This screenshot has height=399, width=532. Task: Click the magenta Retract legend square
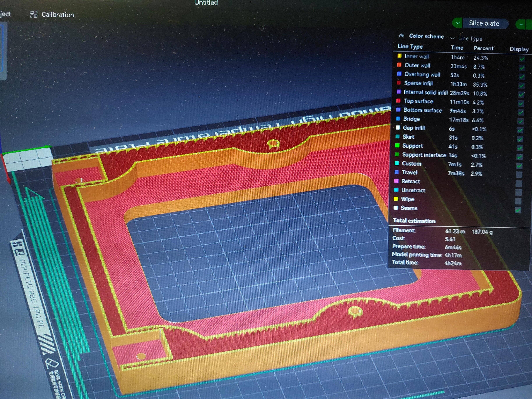[x=396, y=181]
